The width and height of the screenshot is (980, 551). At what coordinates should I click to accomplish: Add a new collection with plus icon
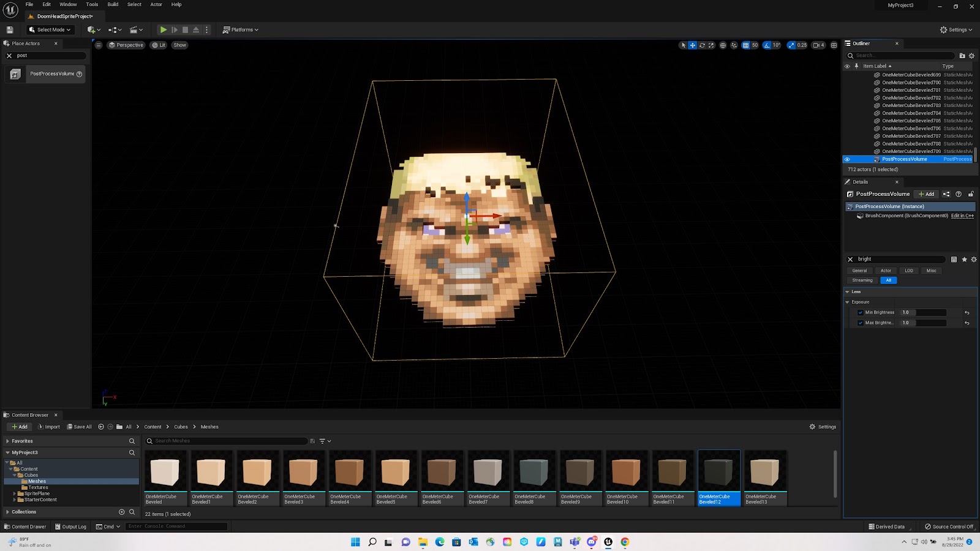tap(121, 512)
